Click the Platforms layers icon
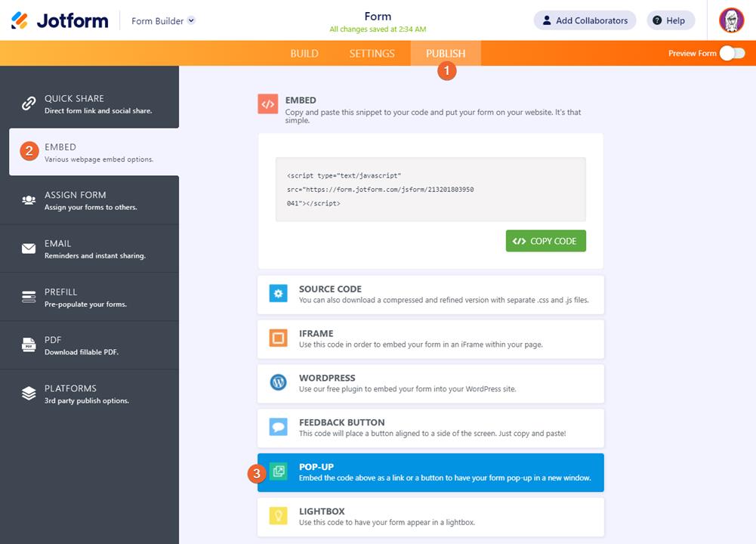The height and width of the screenshot is (544, 756). (x=29, y=394)
